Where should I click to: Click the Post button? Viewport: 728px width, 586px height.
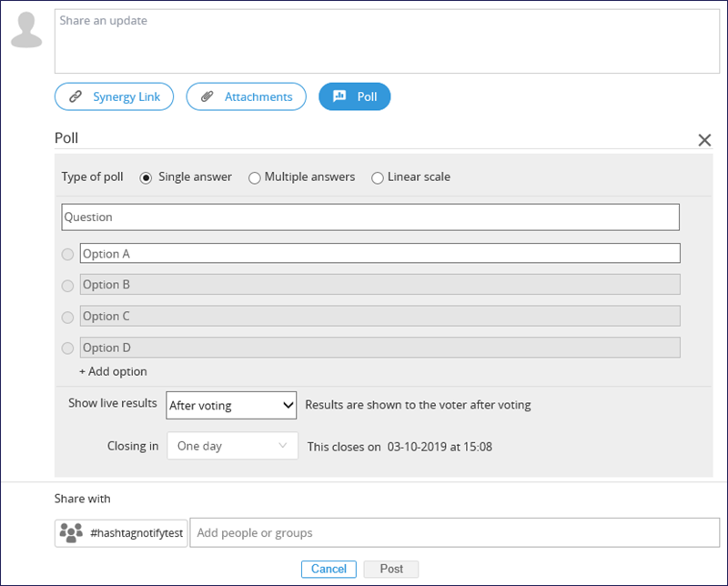[391, 569]
